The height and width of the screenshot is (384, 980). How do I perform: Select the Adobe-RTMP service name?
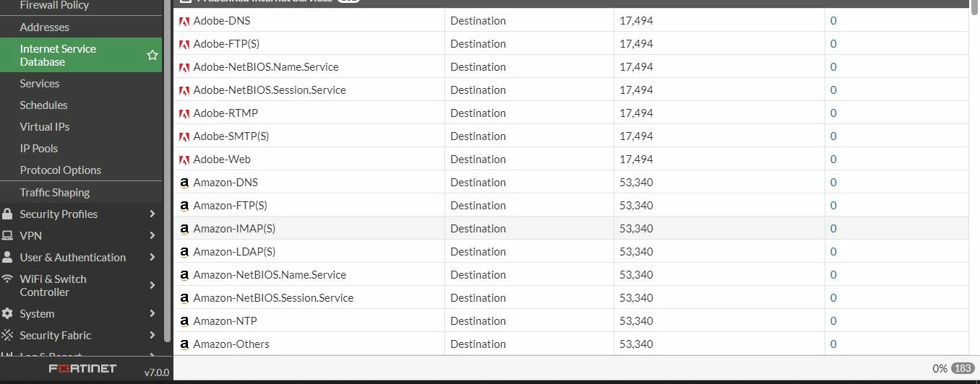click(225, 113)
